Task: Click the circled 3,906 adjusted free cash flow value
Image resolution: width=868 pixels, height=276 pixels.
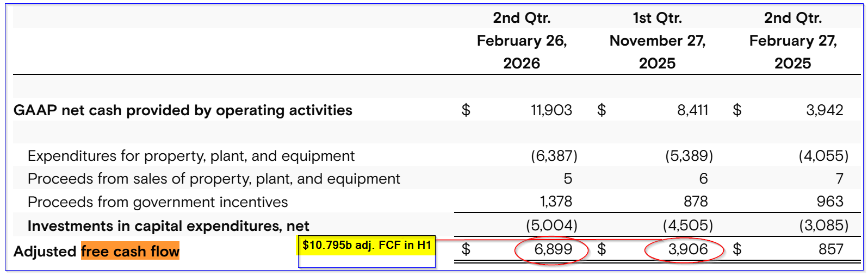Action: [688, 249]
